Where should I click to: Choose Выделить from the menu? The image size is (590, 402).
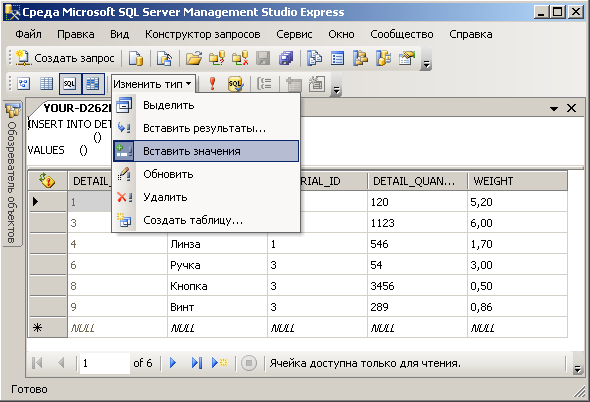[206, 105]
